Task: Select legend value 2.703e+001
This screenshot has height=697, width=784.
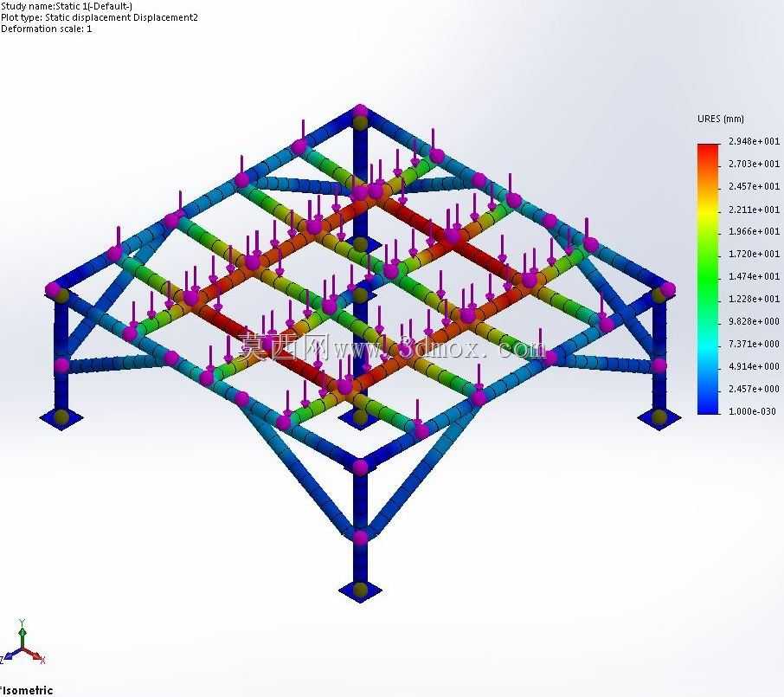Action: [x=754, y=164]
